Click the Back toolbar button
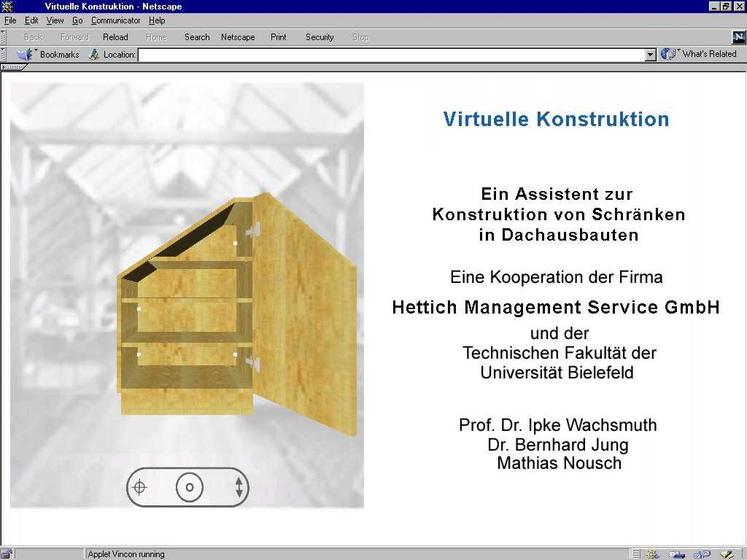 33,37
